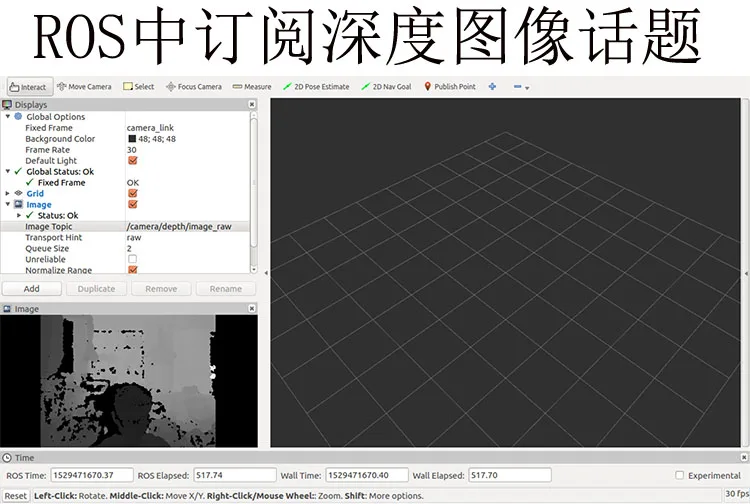Screen dimensions: 750x504
Task: Click the Wall Time field
Action: coord(367,475)
